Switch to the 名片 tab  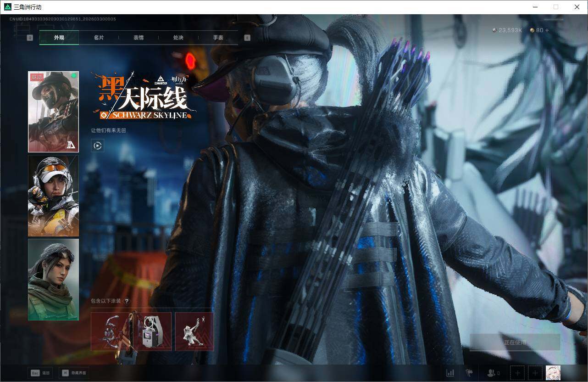click(x=99, y=37)
